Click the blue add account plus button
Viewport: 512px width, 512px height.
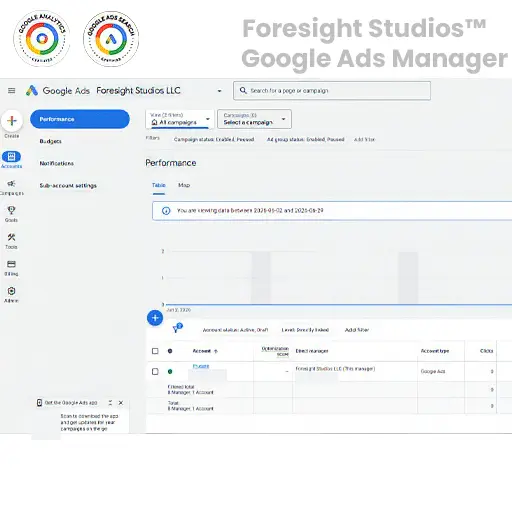click(x=155, y=318)
